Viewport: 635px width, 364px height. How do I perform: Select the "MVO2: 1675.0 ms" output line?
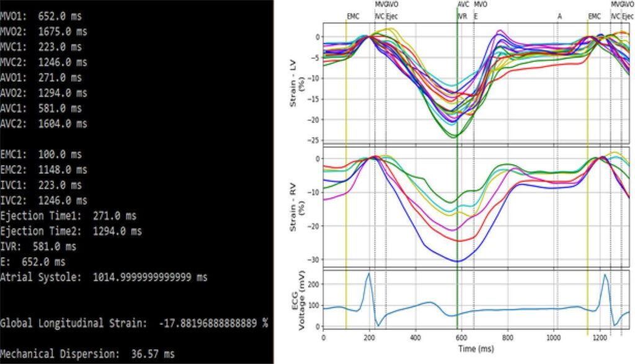pyautogui.click(x=43, y=32)
